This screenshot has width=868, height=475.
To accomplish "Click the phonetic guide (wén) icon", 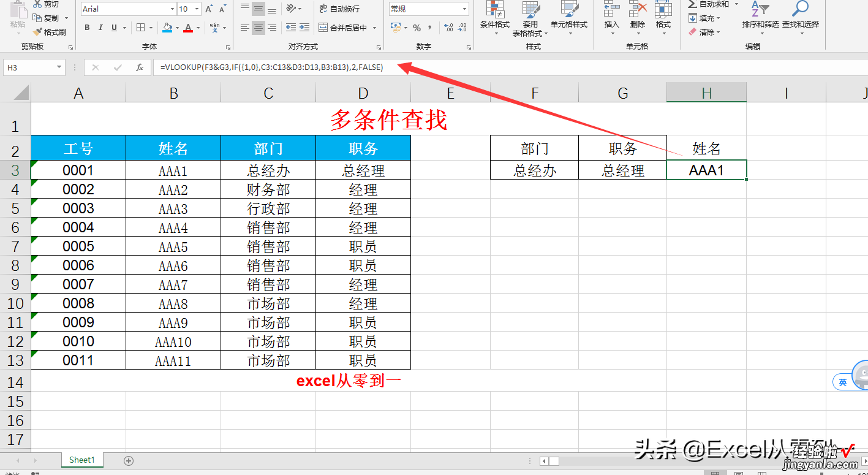I will click(214, 28).
